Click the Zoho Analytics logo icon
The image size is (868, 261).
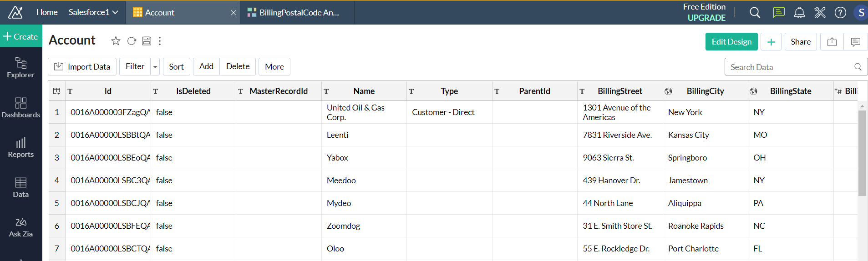[x=15, y=12]
